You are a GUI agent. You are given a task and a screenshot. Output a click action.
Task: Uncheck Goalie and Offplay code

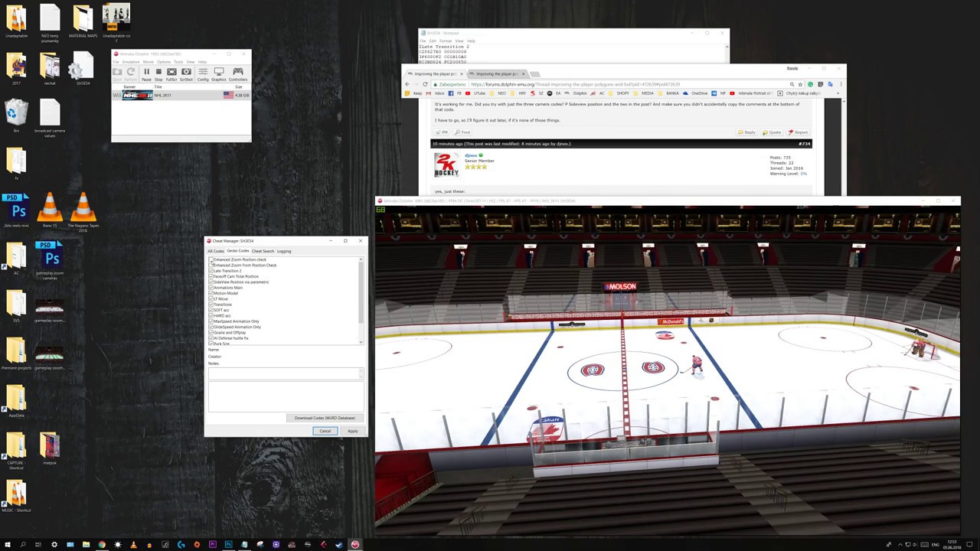211,332
